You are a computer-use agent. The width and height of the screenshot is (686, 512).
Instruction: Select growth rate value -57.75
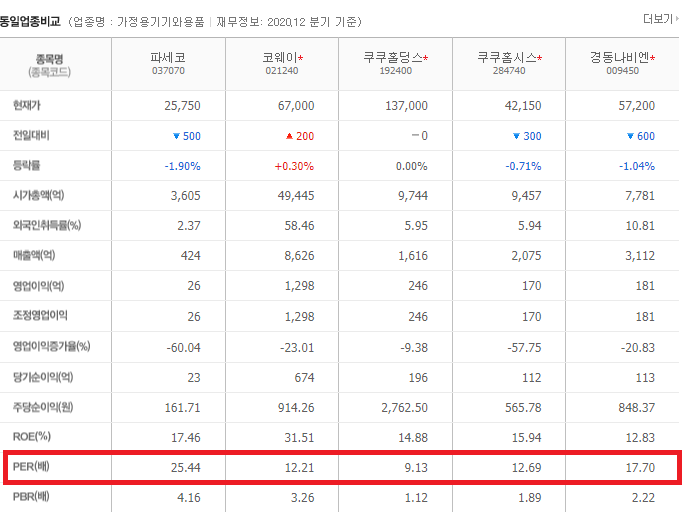[525, 348]
